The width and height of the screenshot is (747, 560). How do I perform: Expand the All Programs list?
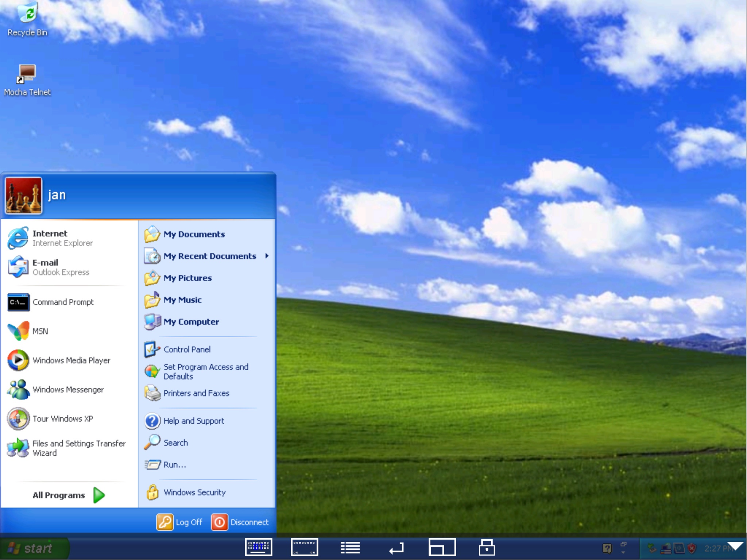tap(69, 495)
